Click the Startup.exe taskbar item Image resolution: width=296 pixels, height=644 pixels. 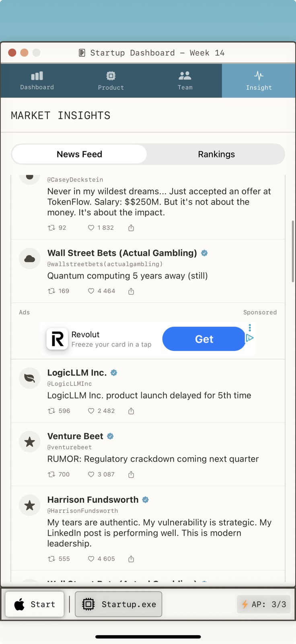119,604
